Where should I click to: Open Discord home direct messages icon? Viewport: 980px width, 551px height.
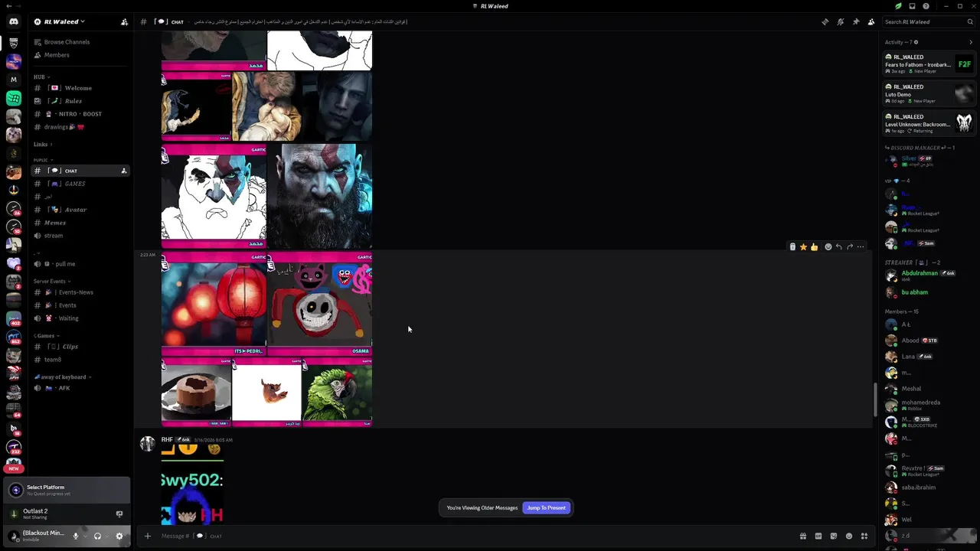click(x=14, y=21)
